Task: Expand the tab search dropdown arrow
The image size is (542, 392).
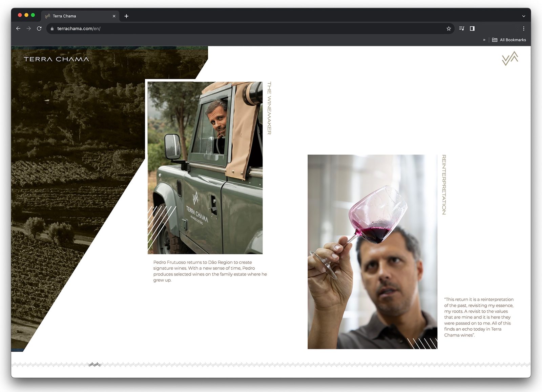Action: 524,16
